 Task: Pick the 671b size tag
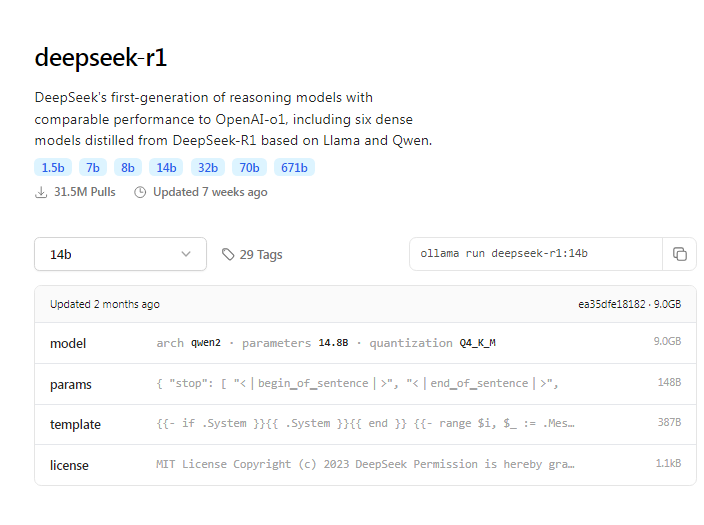click(x=294, y=168)
